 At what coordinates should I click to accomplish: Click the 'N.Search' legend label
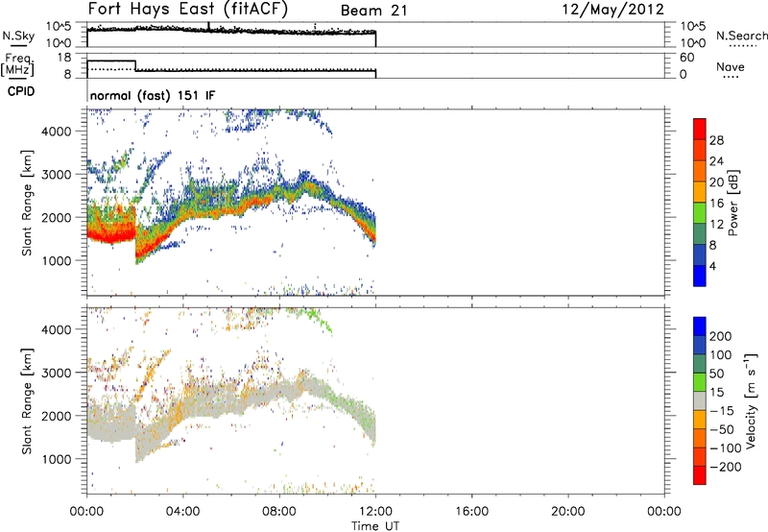[742, 36]
